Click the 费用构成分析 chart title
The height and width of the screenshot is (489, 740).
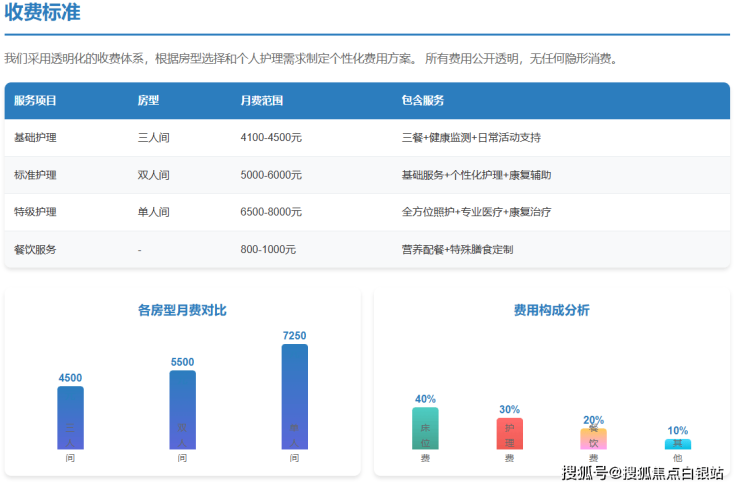coord(551,310)
